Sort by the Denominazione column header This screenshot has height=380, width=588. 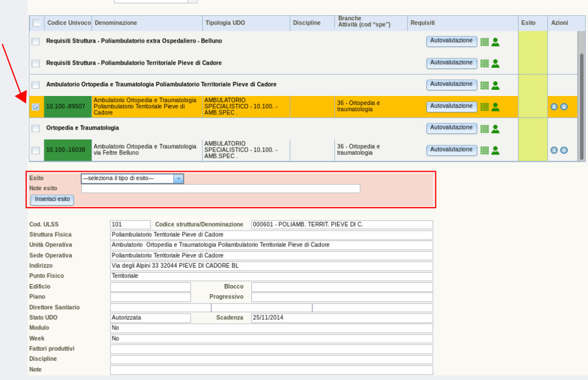click(116, 23)
